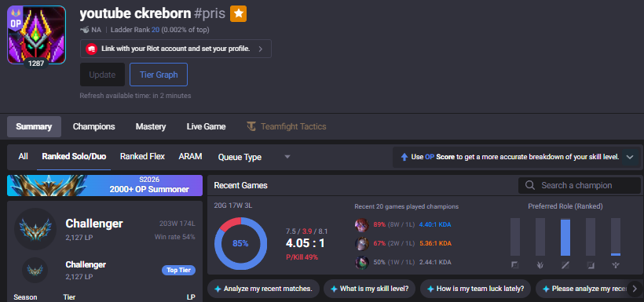Open the S2026 2000+ OP Summoner banner
Image resolution: width=644 pixels, height=302 pixels.
pyautogui.click(x=104, y=185)
